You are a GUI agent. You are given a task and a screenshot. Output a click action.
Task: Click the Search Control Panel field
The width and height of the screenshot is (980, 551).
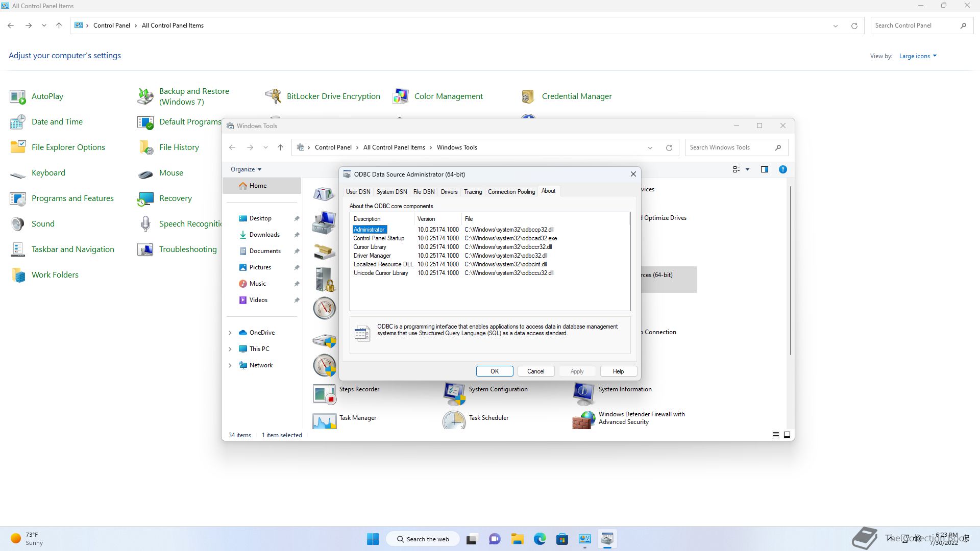[922, 26]
